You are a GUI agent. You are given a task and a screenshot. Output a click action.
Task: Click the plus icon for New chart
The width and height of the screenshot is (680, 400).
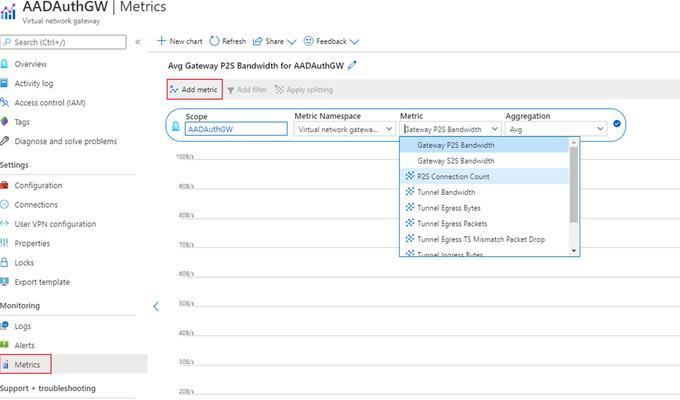pyautogui.click(x=161, y=41)
